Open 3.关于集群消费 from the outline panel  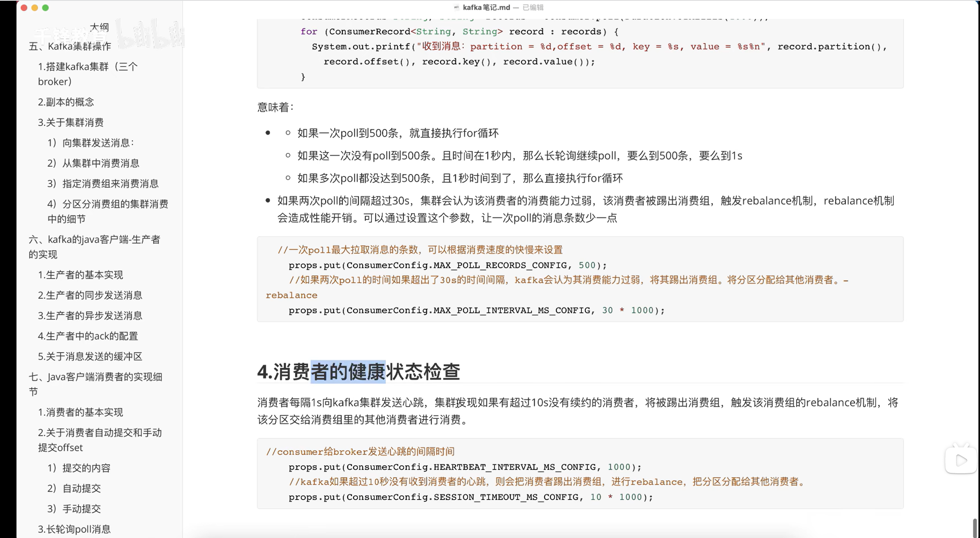pyautogui.click(x=71, y=122)
